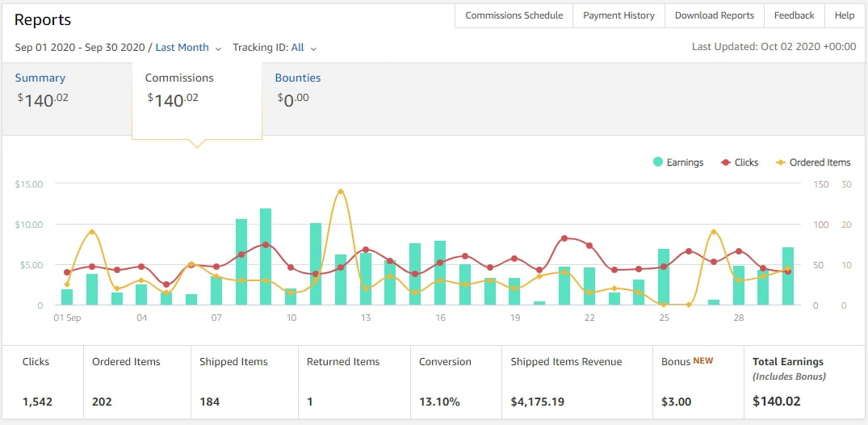Click the 01 Sep date axis label
868x425 pixels.
coord(66,318)
